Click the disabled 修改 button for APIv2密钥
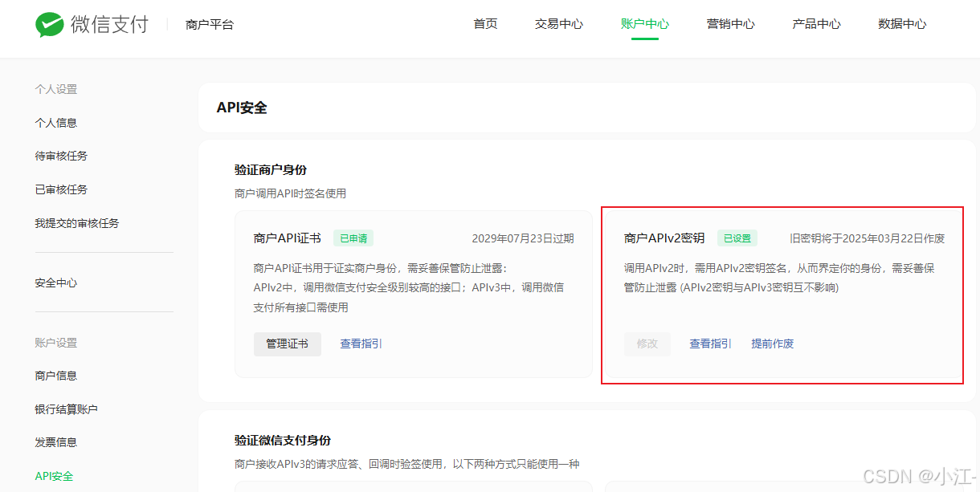Viewport: 980px width, 492px height. point(647,344)
